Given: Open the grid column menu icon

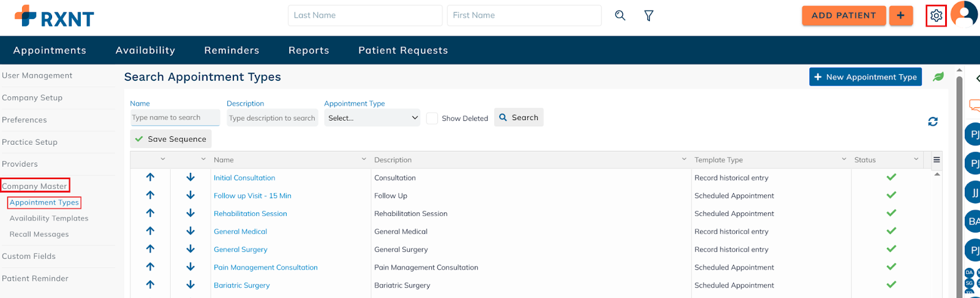Looking at the screenshot, I should pos(937,159).
